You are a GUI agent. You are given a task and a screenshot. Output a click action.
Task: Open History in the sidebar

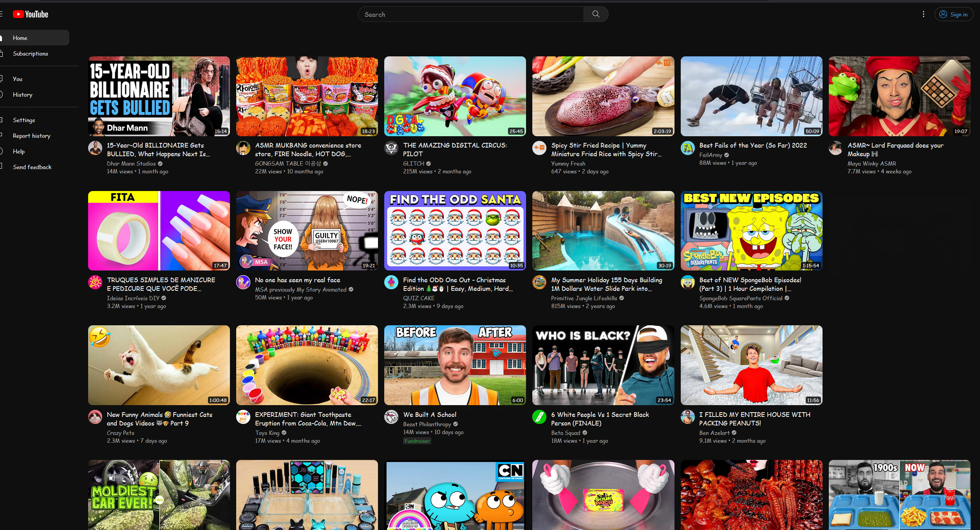click(22, 95)
